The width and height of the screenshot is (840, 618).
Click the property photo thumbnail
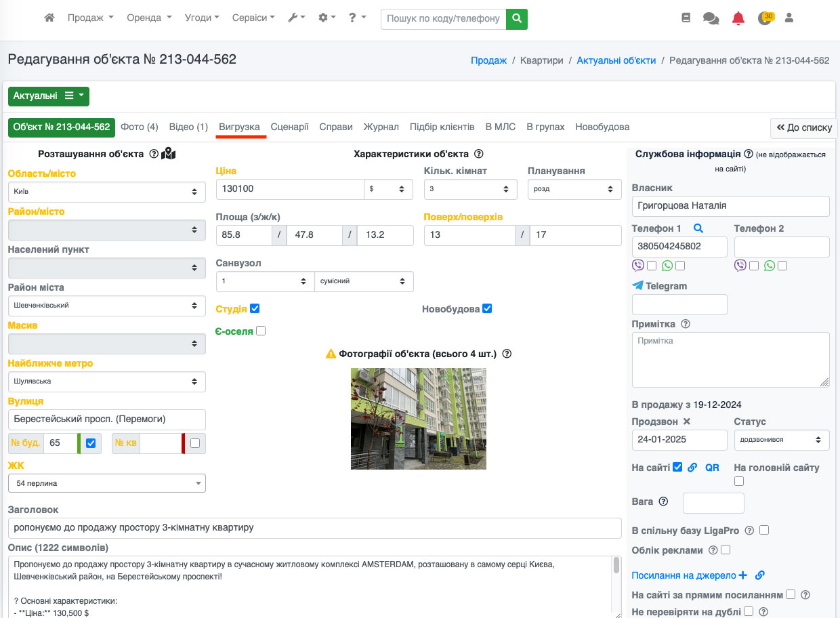418,419
